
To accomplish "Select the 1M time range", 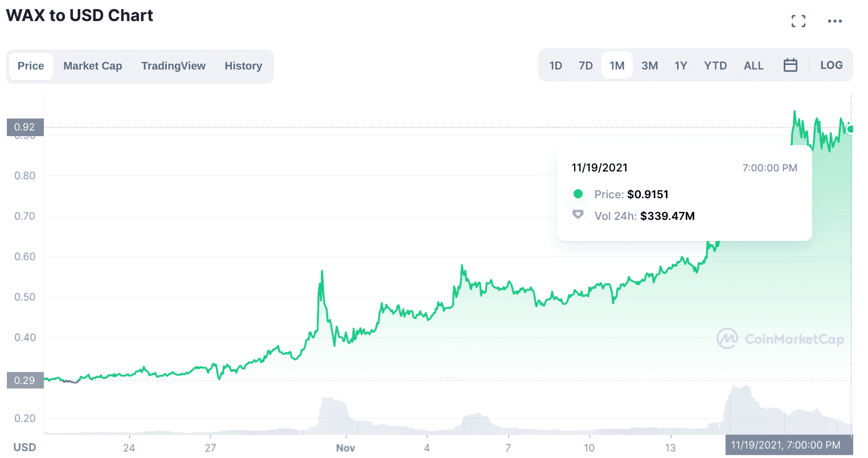I will [617, 66].
